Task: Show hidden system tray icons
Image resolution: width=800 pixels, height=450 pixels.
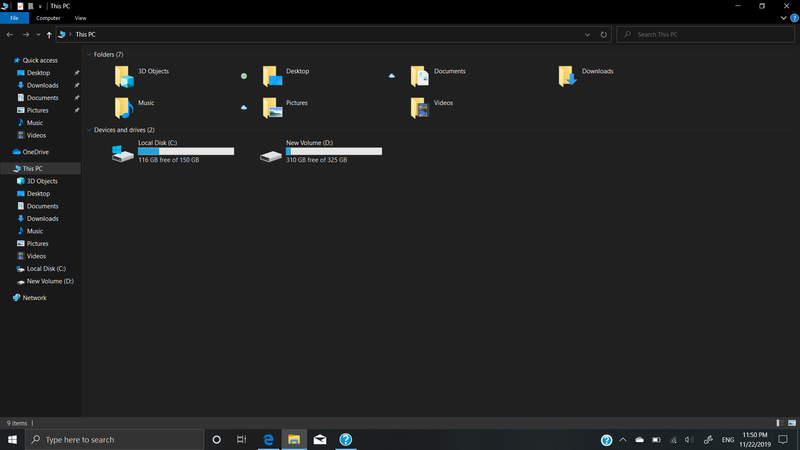Action: coord(622,439)
